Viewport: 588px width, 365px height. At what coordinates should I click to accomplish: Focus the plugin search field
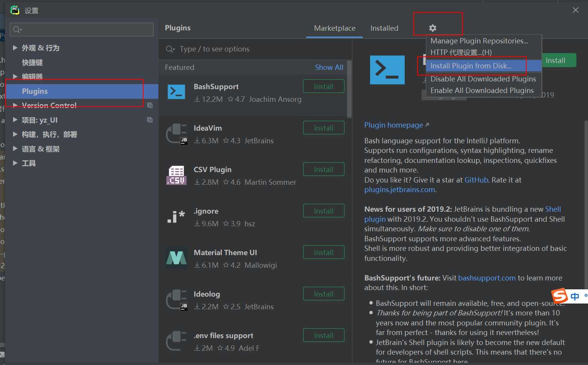pyautogui.click(x=256, y=49)
